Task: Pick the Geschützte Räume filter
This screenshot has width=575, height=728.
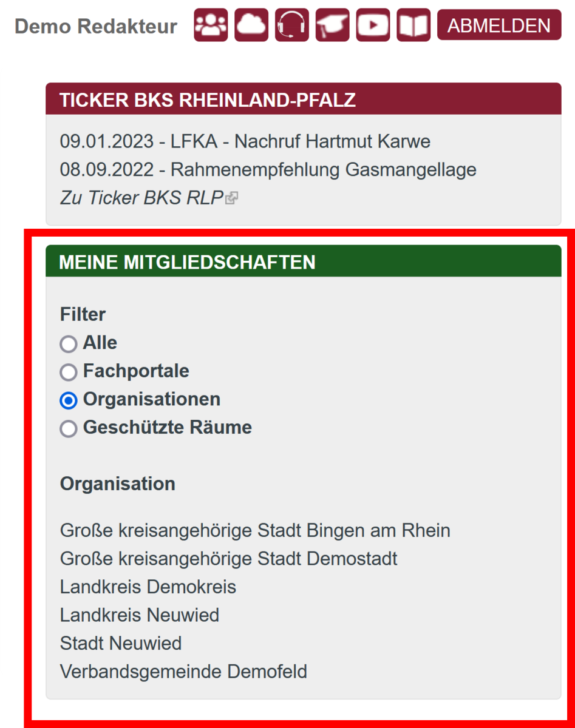Action: (69, 429)
